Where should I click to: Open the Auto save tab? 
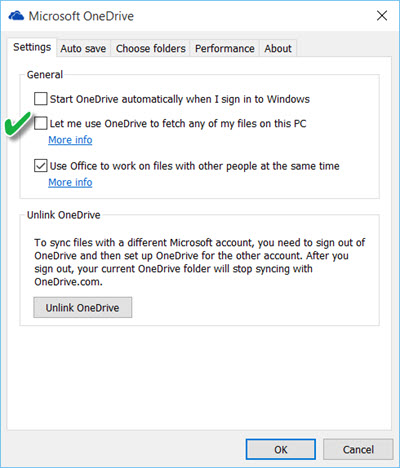(x=83, y=49)
